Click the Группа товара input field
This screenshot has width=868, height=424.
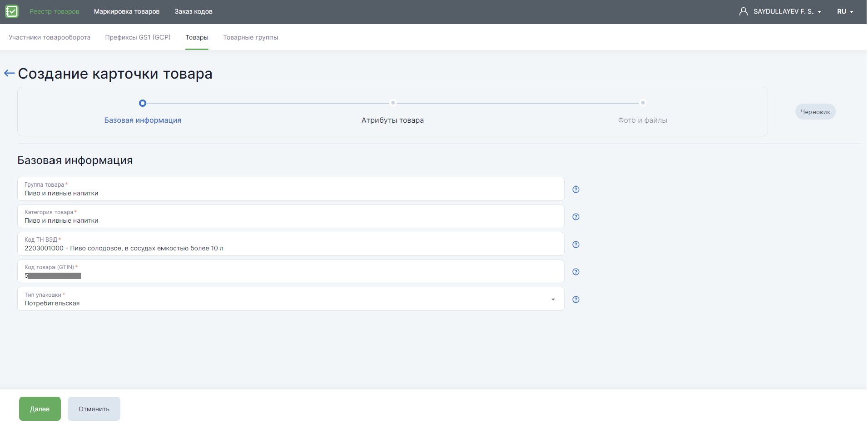(x=291, y=189)
